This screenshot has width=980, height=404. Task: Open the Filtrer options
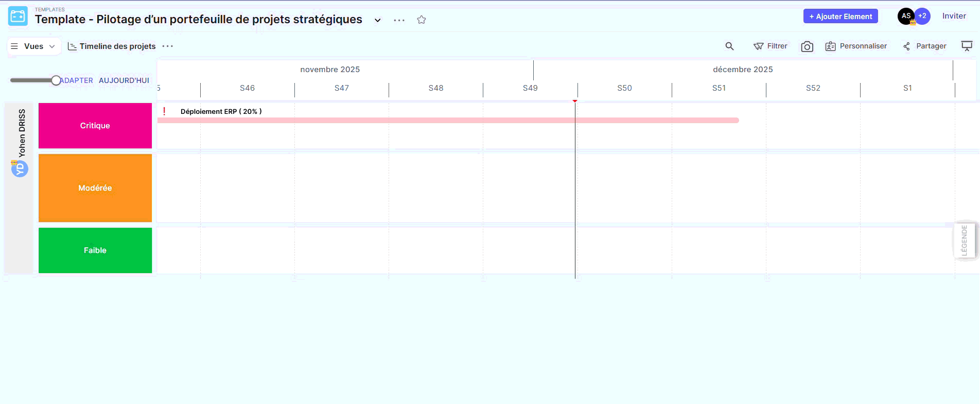tap(771, 46)
